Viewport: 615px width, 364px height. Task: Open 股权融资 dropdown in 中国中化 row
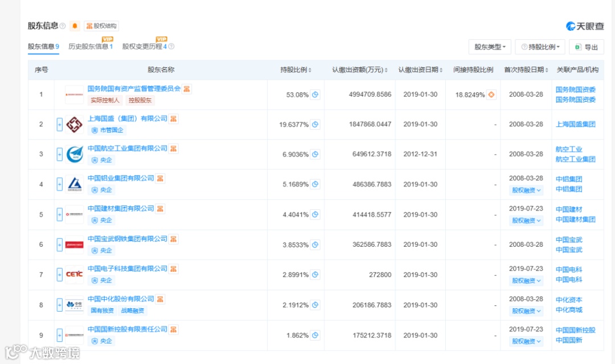click(x=526, y=311)
